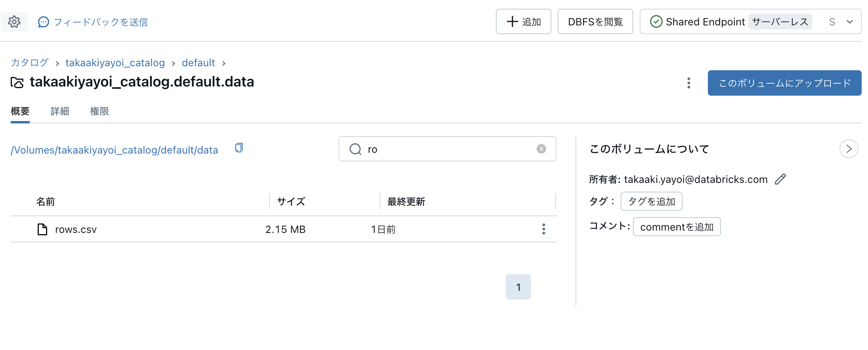Select page 1 in the pagination
868x350 pixels.
pyautogui.click(x=518, y=287)
